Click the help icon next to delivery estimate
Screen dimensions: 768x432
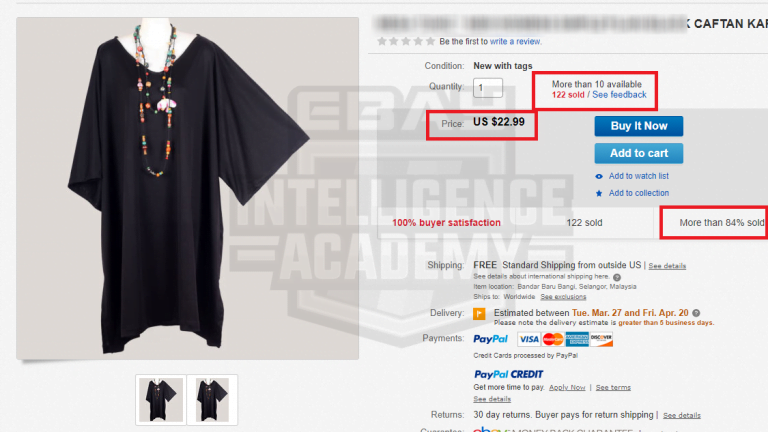[696, 313]
